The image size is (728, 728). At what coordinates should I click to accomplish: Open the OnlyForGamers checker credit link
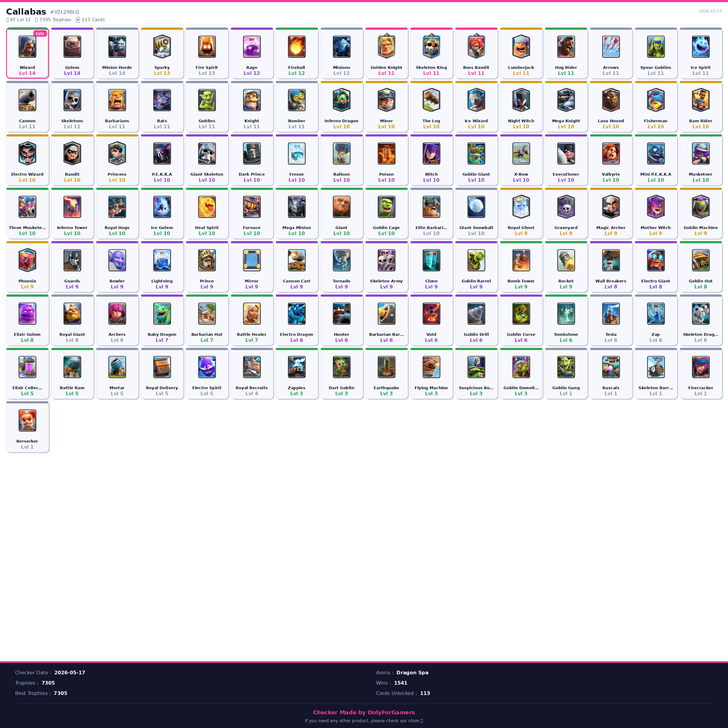[364, 712]
